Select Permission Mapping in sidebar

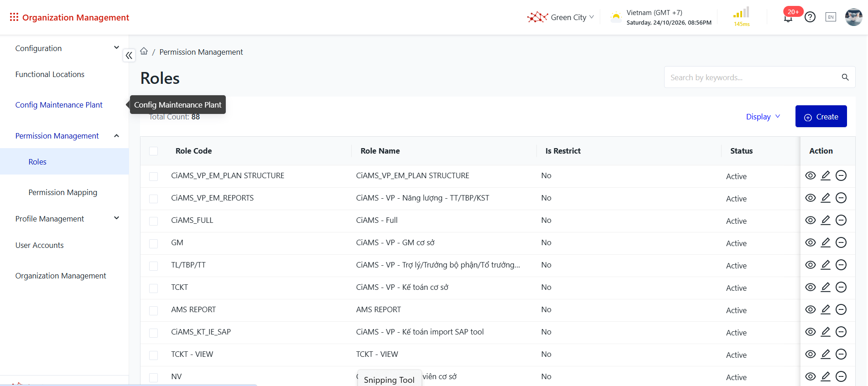63,192
